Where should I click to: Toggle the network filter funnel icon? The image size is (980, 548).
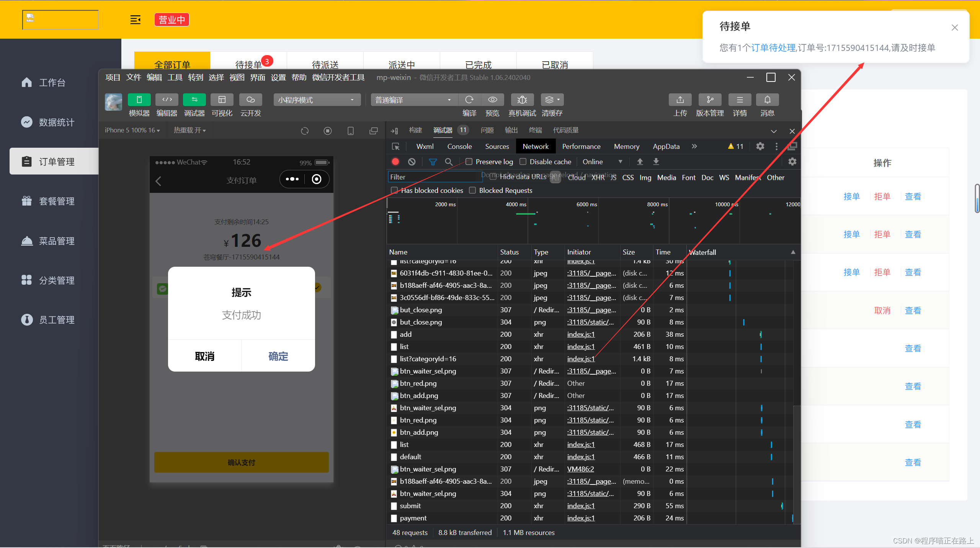coord(433,161)
